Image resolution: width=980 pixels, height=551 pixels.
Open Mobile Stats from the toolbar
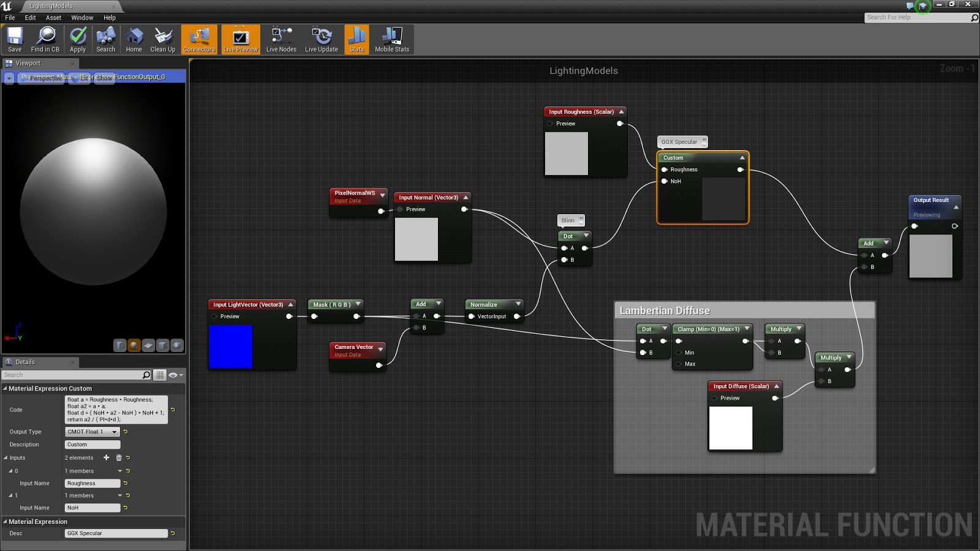point(391,39)
